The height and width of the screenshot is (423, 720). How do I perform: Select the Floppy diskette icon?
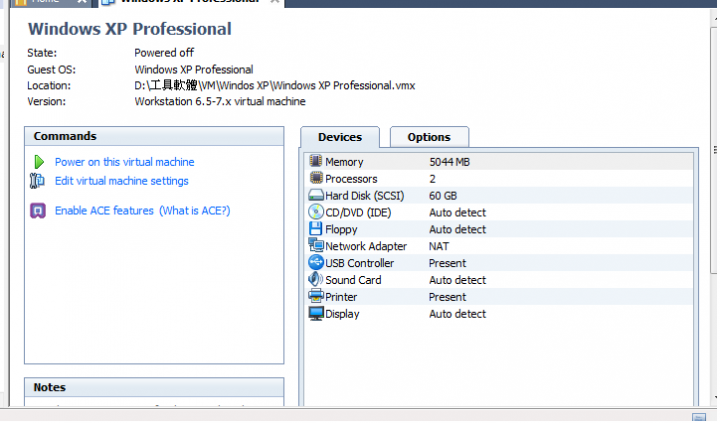pos(316,229)
